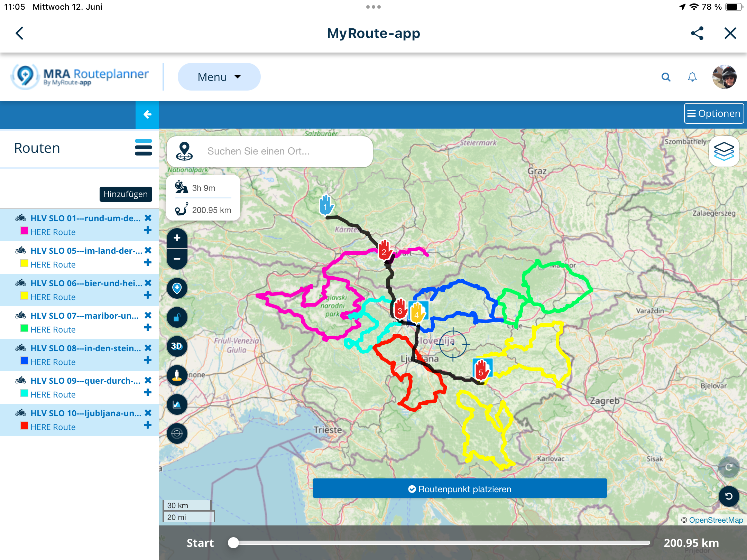Open the user profile avatar
Image resolution: width=747 pixels, height=560 pixels.
pyautogui.click(x=724, y=77)
